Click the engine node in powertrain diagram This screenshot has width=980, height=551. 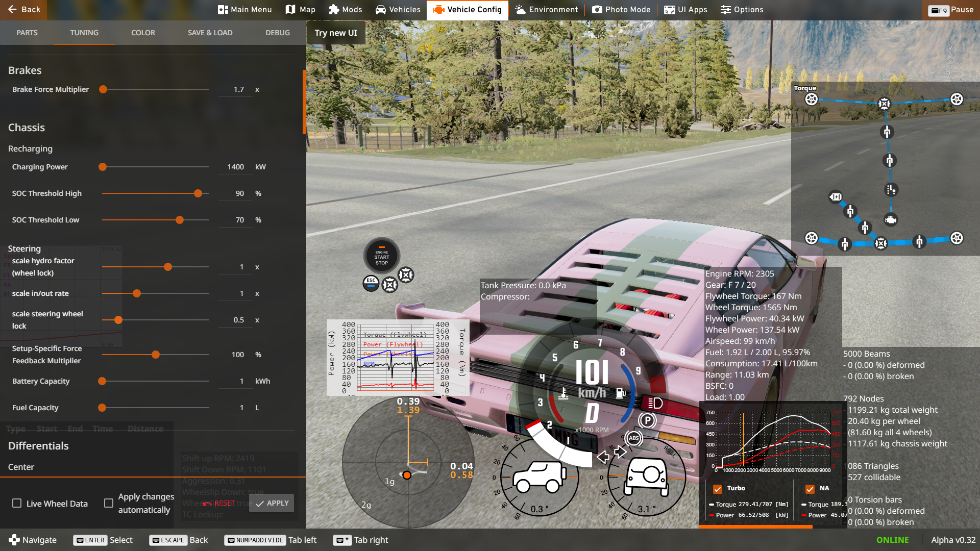pyautogui.click(x=891, y=220)
